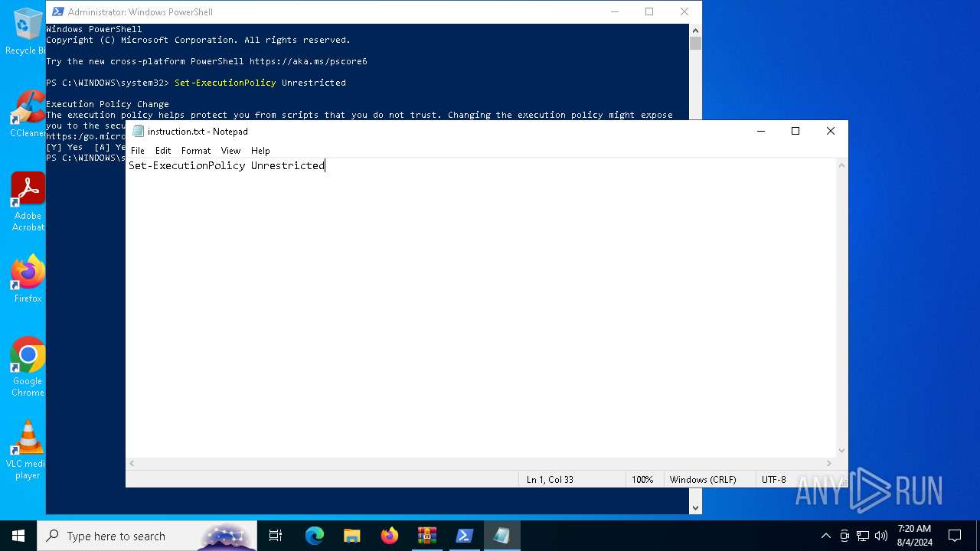The image size is (980, 551).
Task: Click the Notepad title bar icon
Action: tap(138, 131)
